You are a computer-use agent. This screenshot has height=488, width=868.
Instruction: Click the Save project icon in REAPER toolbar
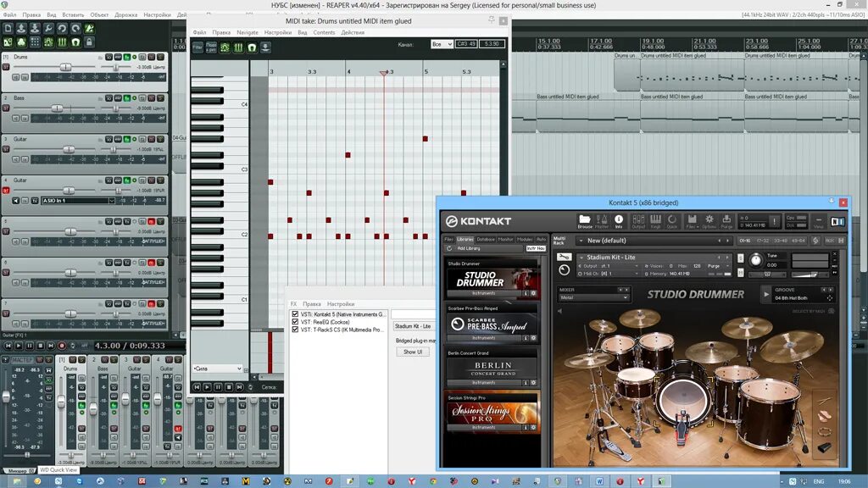coord(35,28)
